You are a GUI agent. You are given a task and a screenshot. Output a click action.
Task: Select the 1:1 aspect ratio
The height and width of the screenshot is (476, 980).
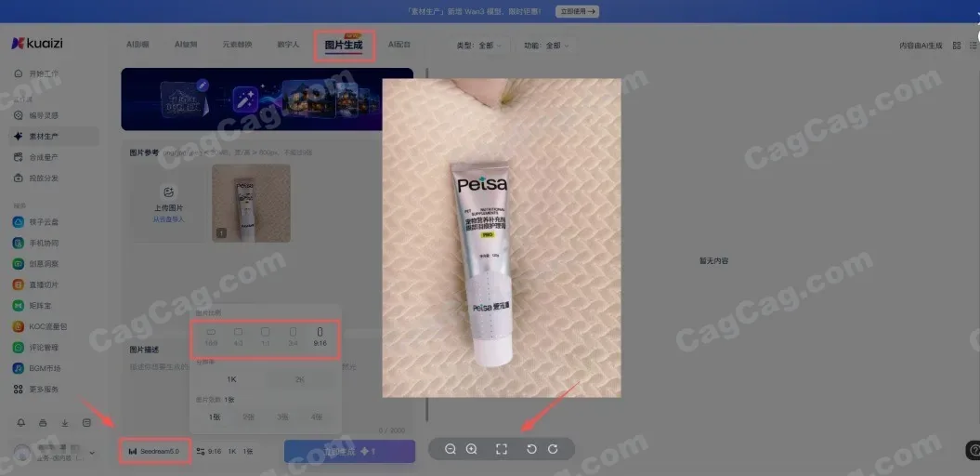(x=265, y=337)
